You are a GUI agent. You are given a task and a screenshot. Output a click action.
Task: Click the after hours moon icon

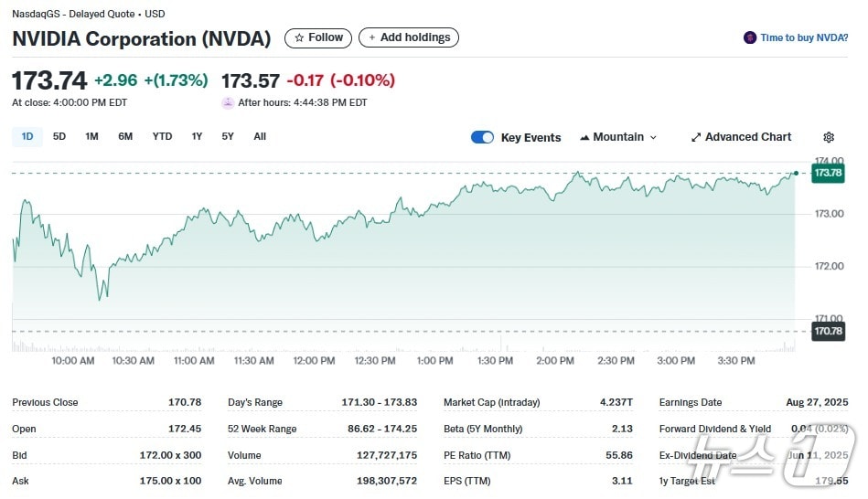click(228, 102)
